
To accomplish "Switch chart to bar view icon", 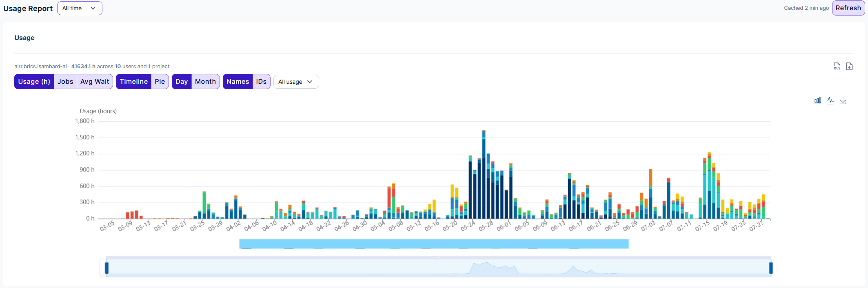I will tap(818, 100).
